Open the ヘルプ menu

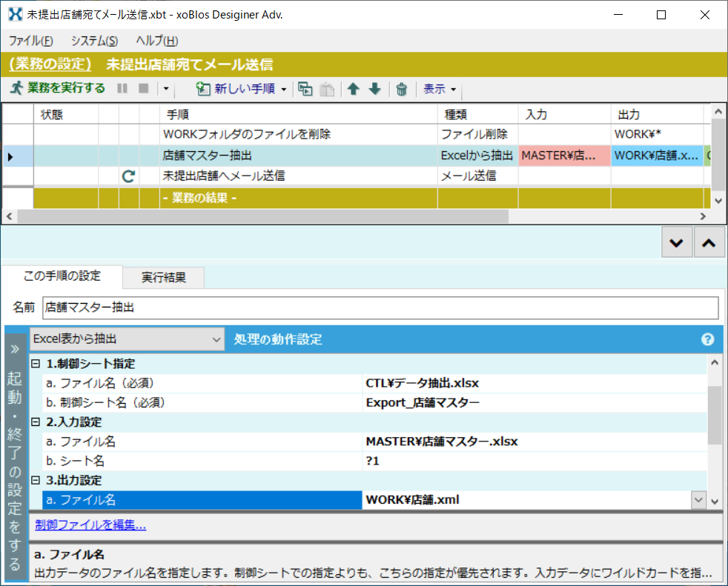(157, 41)
